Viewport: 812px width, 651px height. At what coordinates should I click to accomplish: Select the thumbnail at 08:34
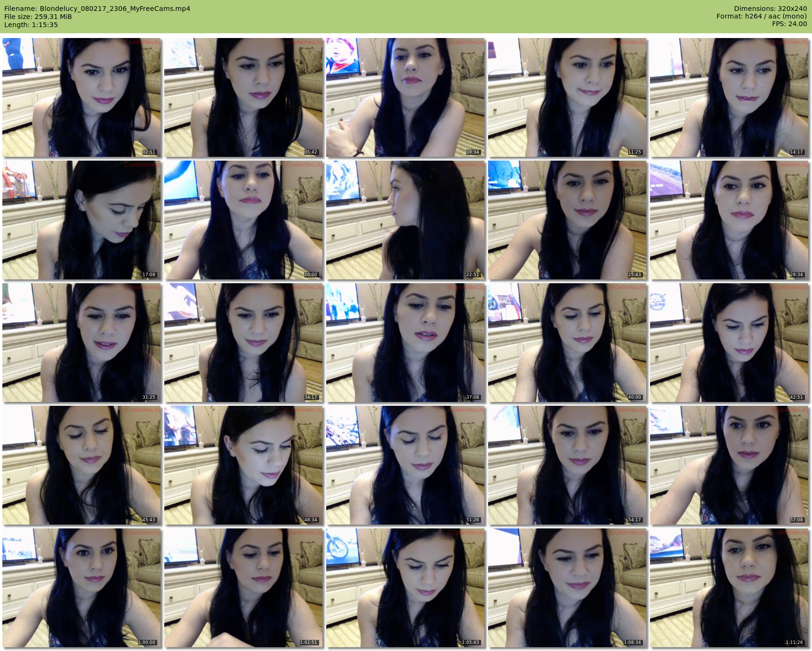[406, 97]
